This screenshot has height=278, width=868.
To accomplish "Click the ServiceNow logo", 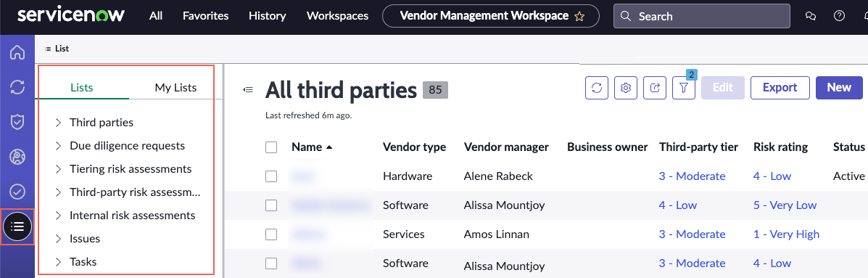I will (x=71, y=15).
